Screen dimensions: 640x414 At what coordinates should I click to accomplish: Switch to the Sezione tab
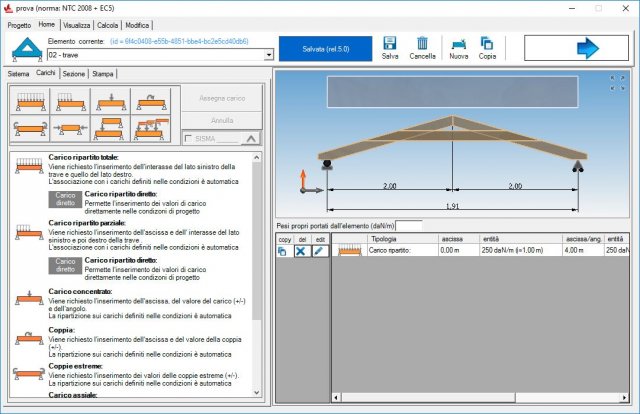73,73
